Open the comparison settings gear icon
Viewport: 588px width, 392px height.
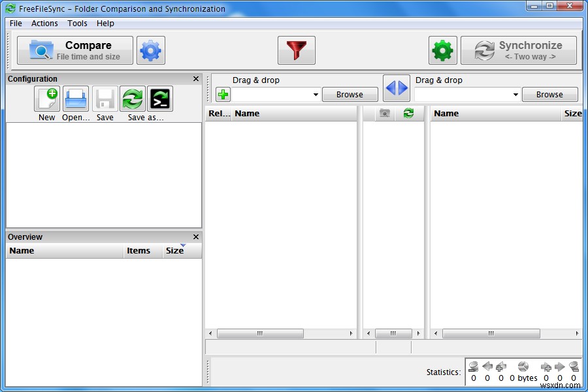click(151, 50)
